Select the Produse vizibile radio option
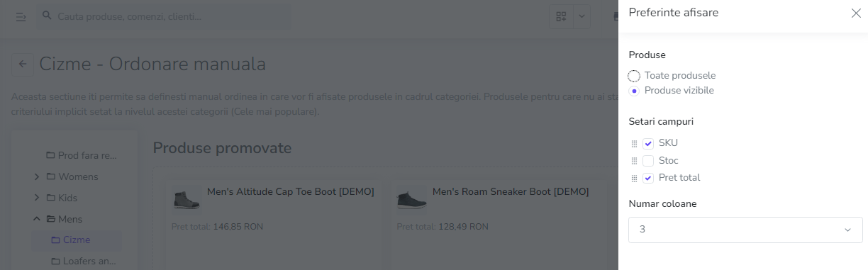 (x=634, y=91)
